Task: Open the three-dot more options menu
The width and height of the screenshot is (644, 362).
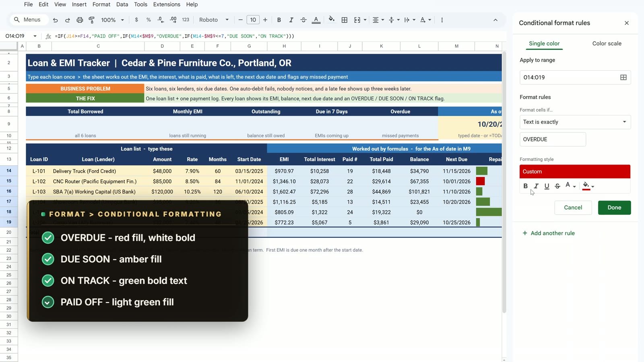Action: tap(442, 20)
